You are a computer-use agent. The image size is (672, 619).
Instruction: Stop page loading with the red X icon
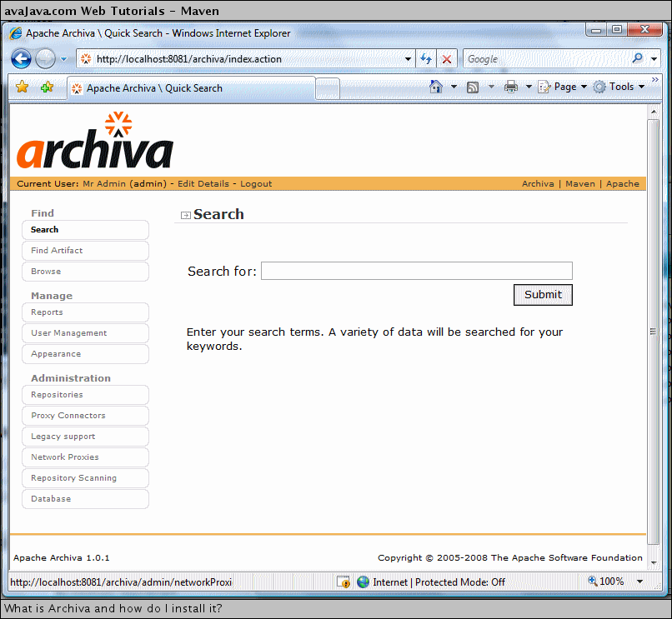(447, 58)
